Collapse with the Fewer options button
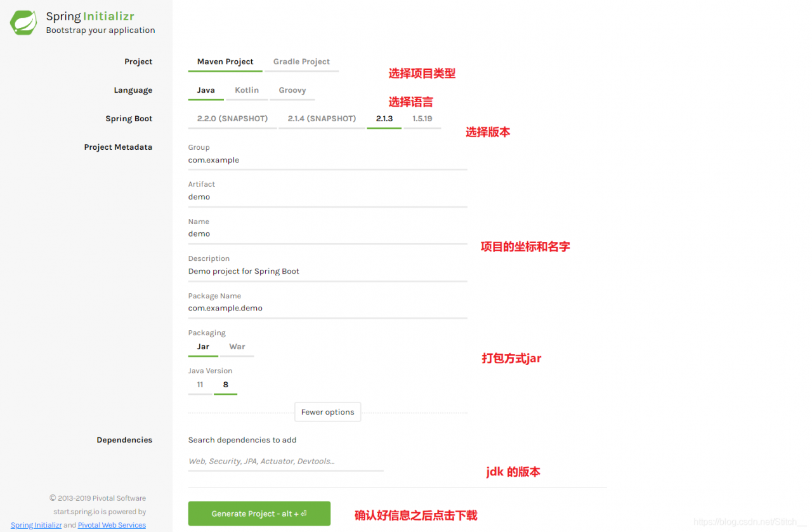The height and width of the screenshot is (532, 812). [328, 412]
